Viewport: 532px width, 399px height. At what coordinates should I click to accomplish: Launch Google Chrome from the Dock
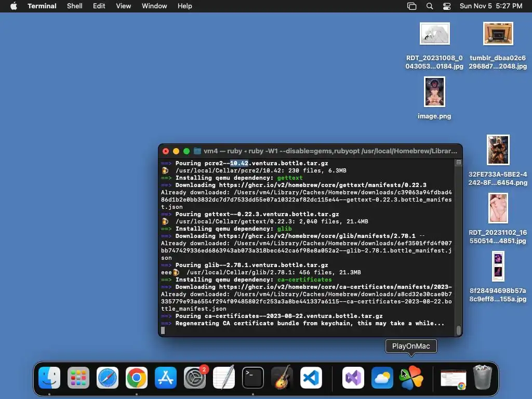pyautogui.click(x=137, y=378)
